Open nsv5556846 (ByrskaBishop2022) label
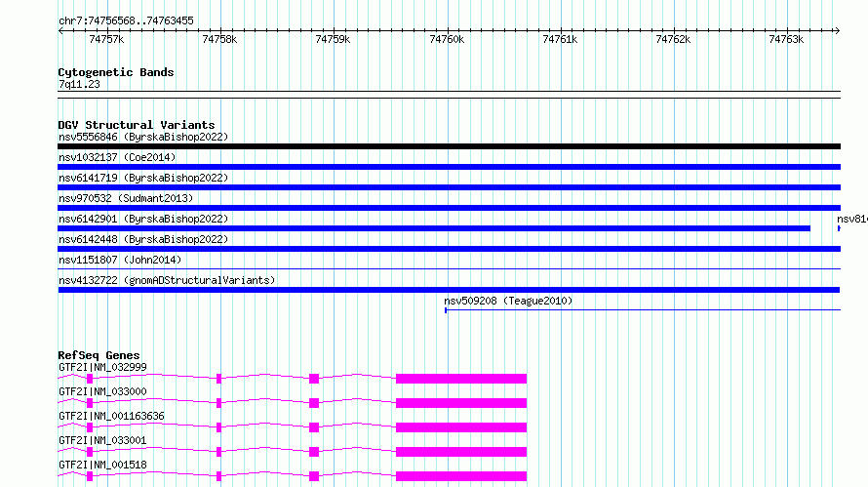This screenshot has height=487, width=868. [143, 137]
